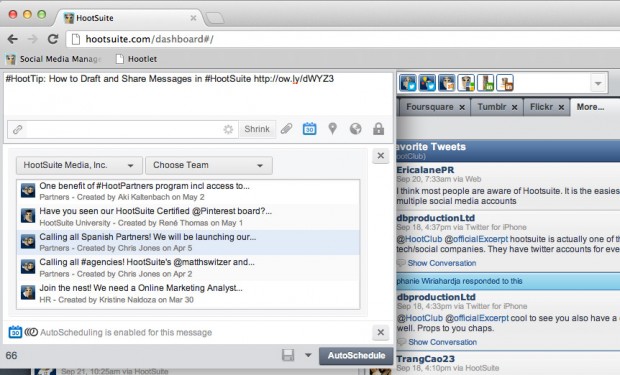
Task: Click avatar beside the HootPartners draft
Action: click(28, 191)
